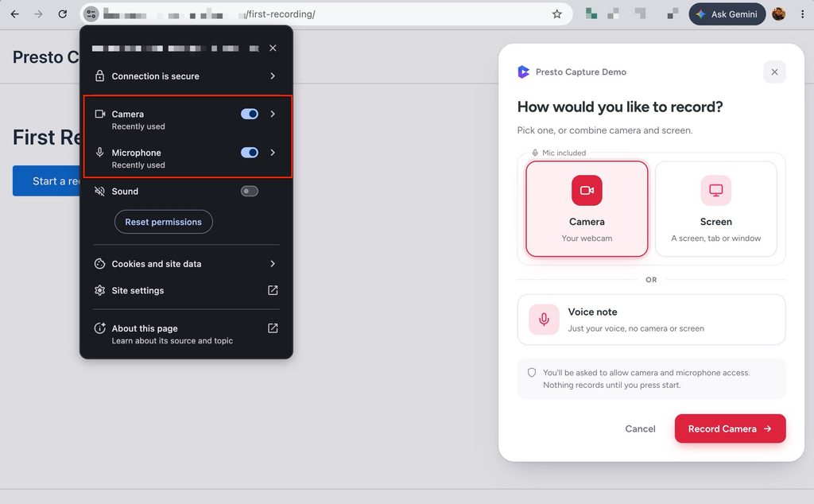Viewport: 814px width, 504px height.
Task: Reload the page with the refresh icon
Action: [x=62, y=14]
